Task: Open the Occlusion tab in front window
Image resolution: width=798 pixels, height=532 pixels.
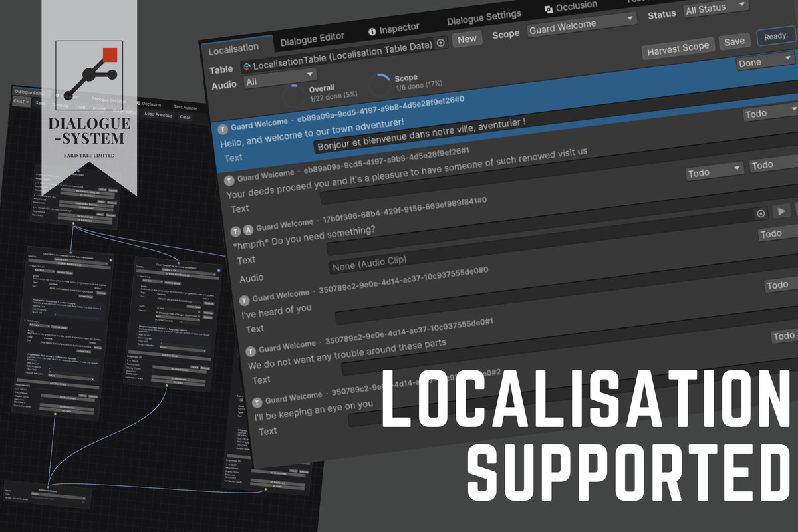Action: (x=571, y=7)
